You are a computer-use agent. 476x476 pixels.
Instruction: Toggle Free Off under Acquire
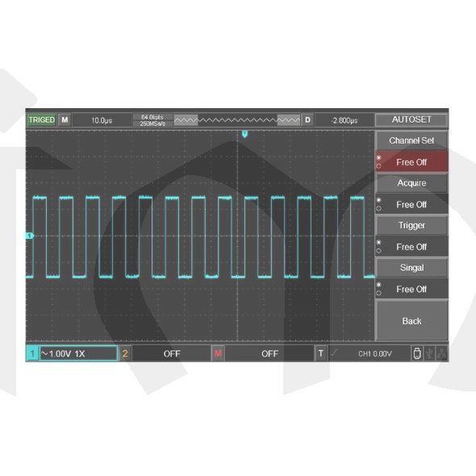click(411, 205)
